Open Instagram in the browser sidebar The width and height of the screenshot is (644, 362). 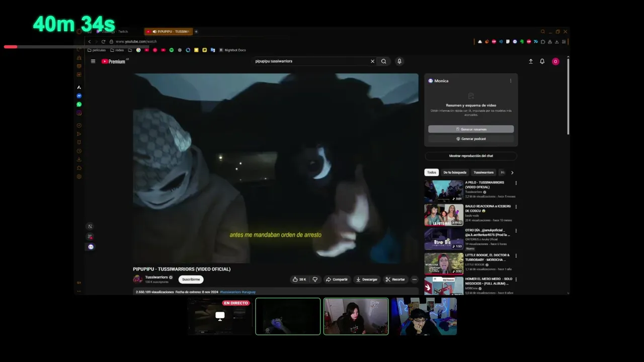(79, 113)
